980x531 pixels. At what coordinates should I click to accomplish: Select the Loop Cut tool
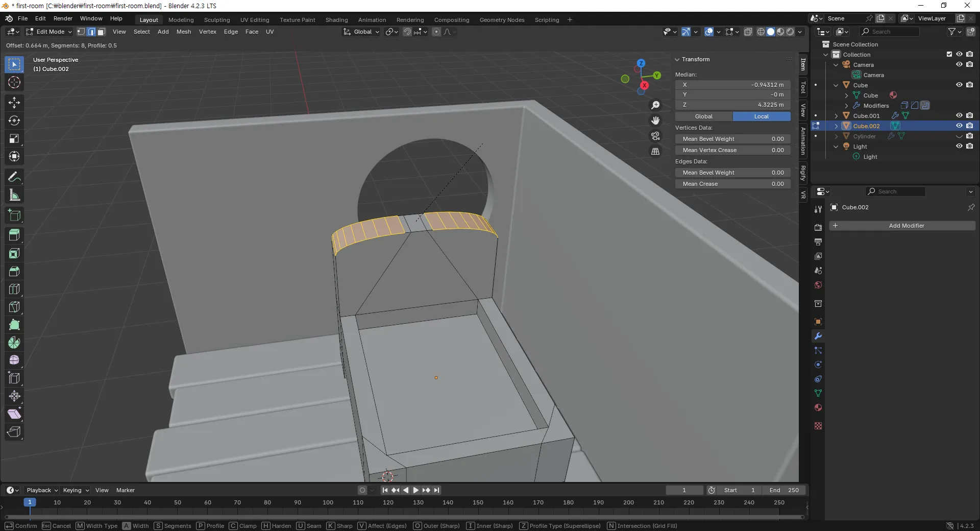coord(14,289)
